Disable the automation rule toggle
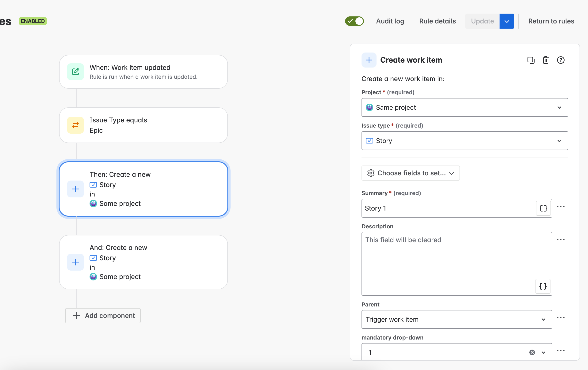The width and height of the screenshot is (588, 370). click(x=354, y=21)
